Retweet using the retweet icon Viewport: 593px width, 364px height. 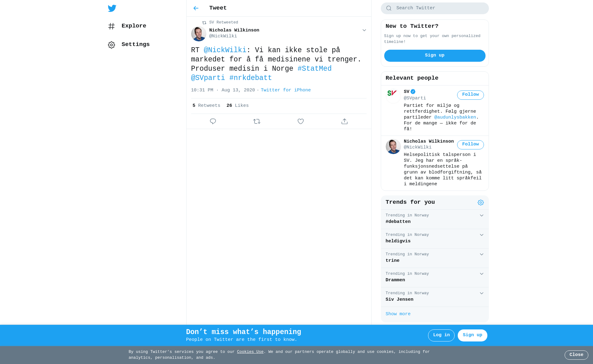coord(257,121)
